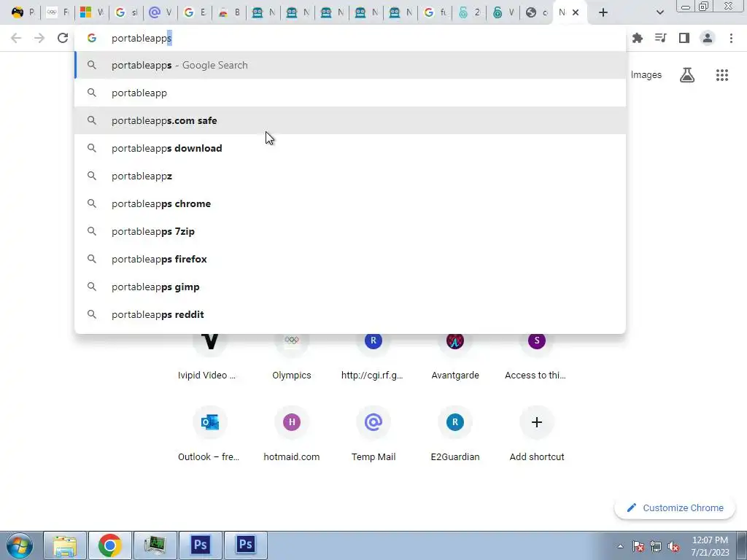
Task: Open a new tab with plus button
Action: point(603,12)
